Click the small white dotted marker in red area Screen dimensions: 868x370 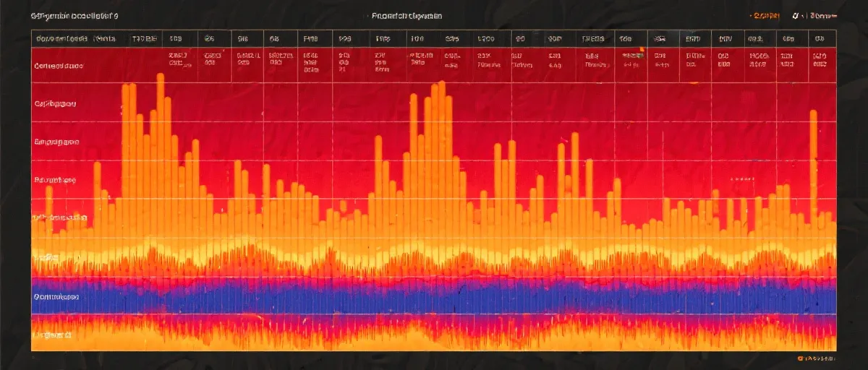point(742,177)
